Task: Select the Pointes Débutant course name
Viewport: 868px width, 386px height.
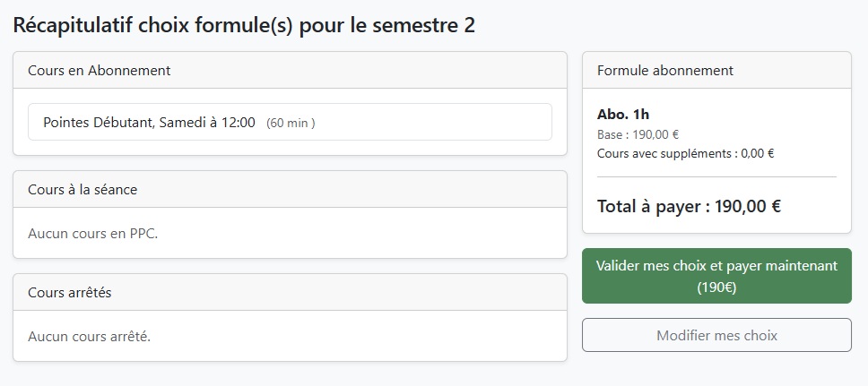Action: (98, 123)
